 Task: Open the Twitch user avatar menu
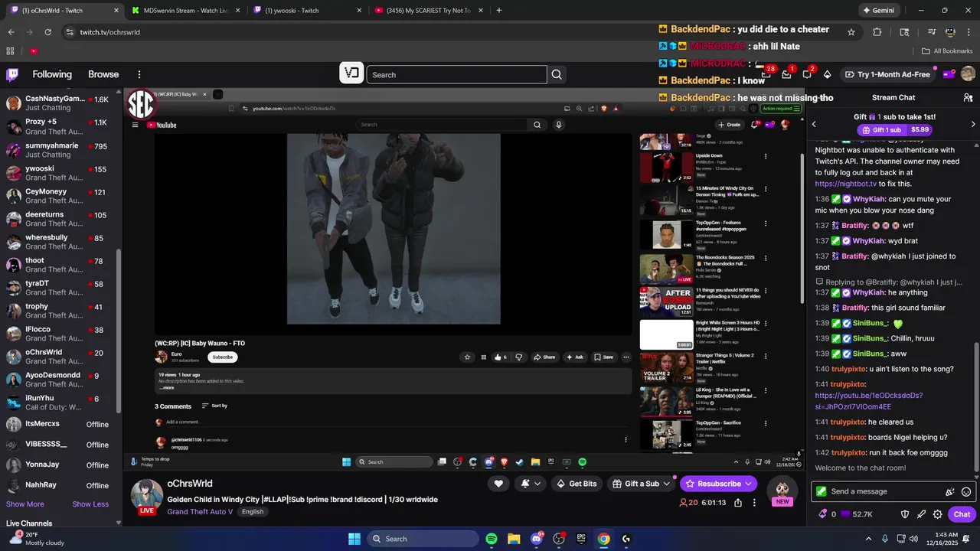tap(968, 74)
